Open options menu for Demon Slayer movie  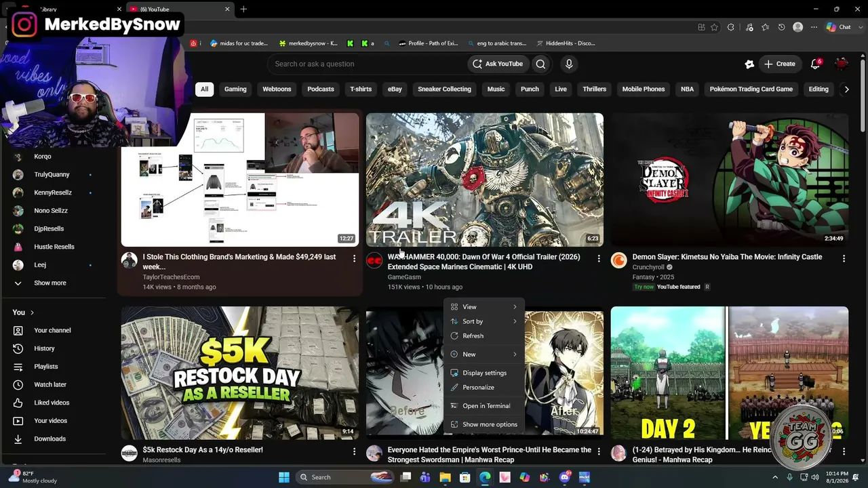click(x=844, y=258)
